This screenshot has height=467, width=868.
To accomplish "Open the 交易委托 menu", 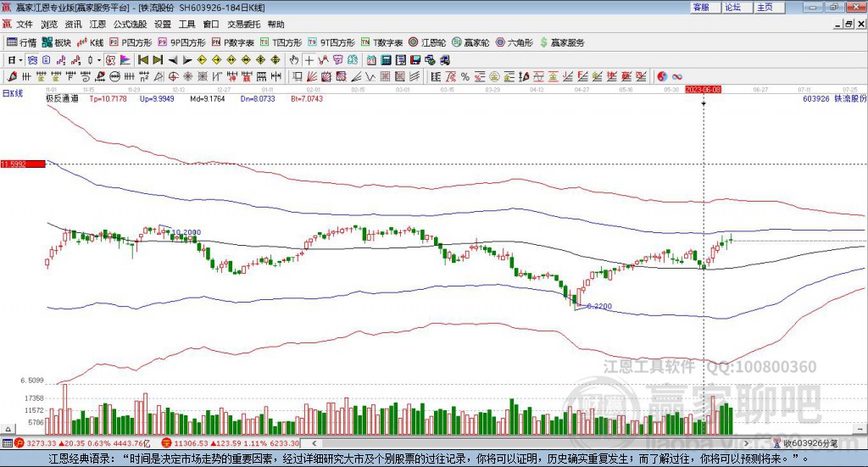I will pyautogui.click(x=243, y=25).
